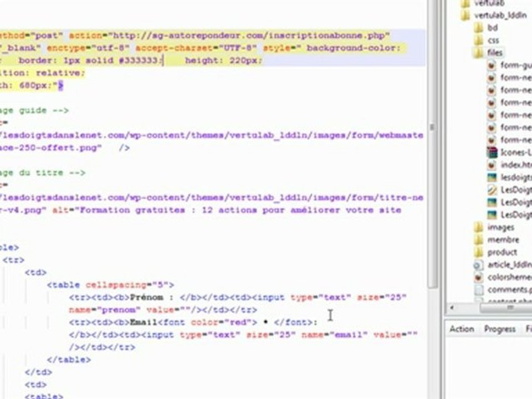
Task: Click the "age du titre -->" comment
Action: pos(43,173)
